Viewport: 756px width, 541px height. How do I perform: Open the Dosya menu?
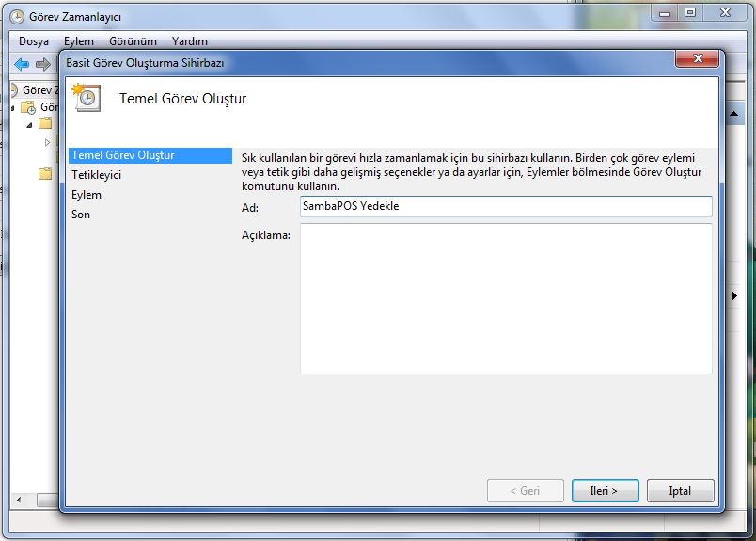[34, 41]
